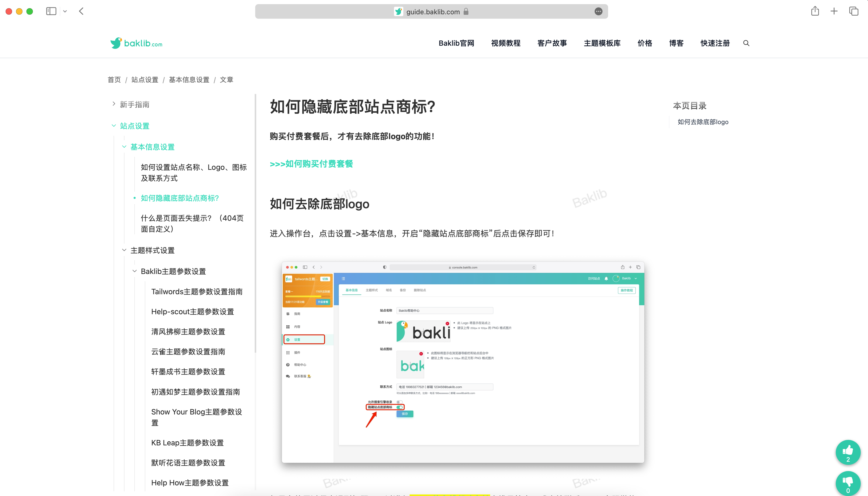Click the Baklib parrot logo
The width and height of the screenshot is (868, 496).
pyautogui.click(x=136, y=43)
